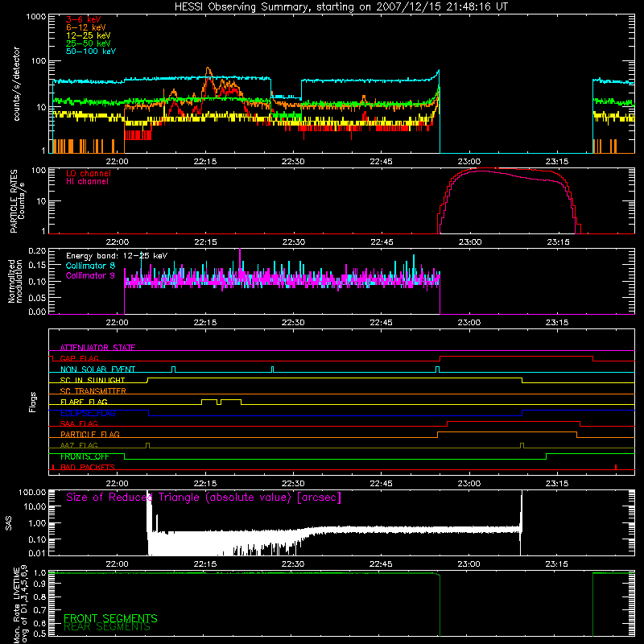Image resolution: width=644 pixels, height=644 pixels.
Task: Select the PARTICLE_FLAG label
Action: (x=89, y=435)
